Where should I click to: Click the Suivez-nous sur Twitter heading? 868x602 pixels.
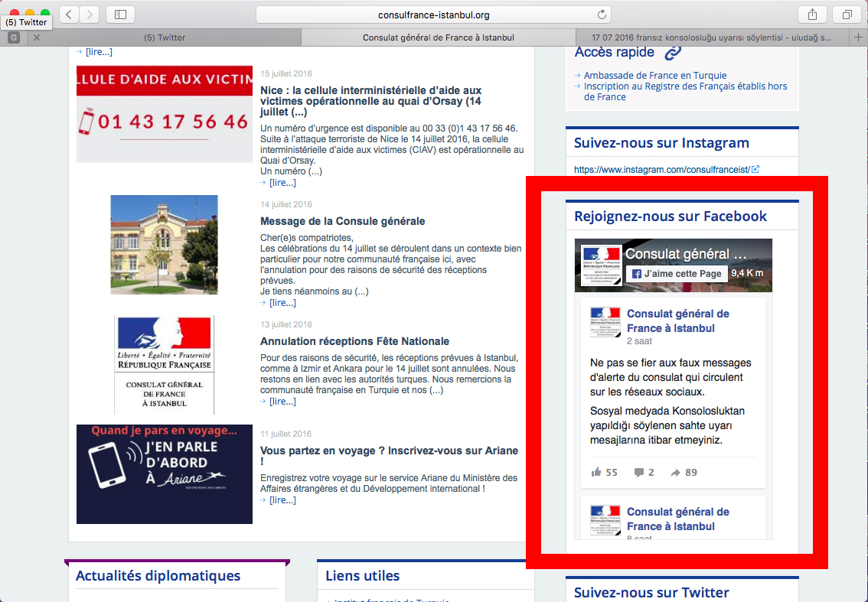coord(651,593)
